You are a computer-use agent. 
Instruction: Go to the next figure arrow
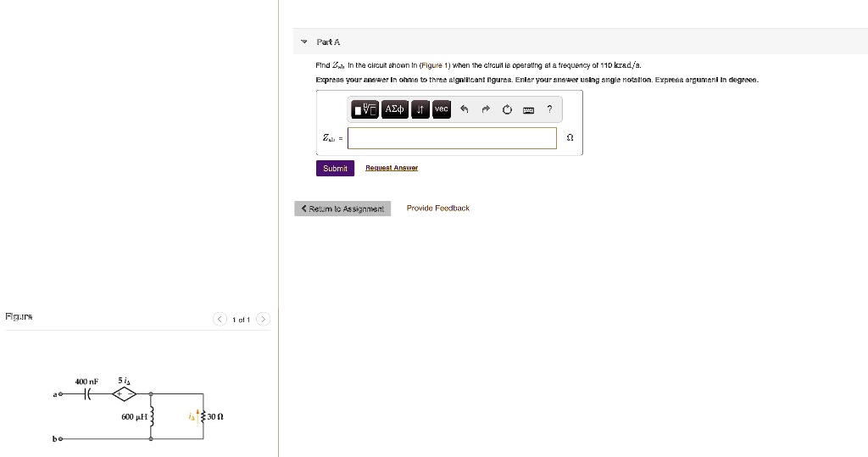pyautogui.click(x=264, y=319)
